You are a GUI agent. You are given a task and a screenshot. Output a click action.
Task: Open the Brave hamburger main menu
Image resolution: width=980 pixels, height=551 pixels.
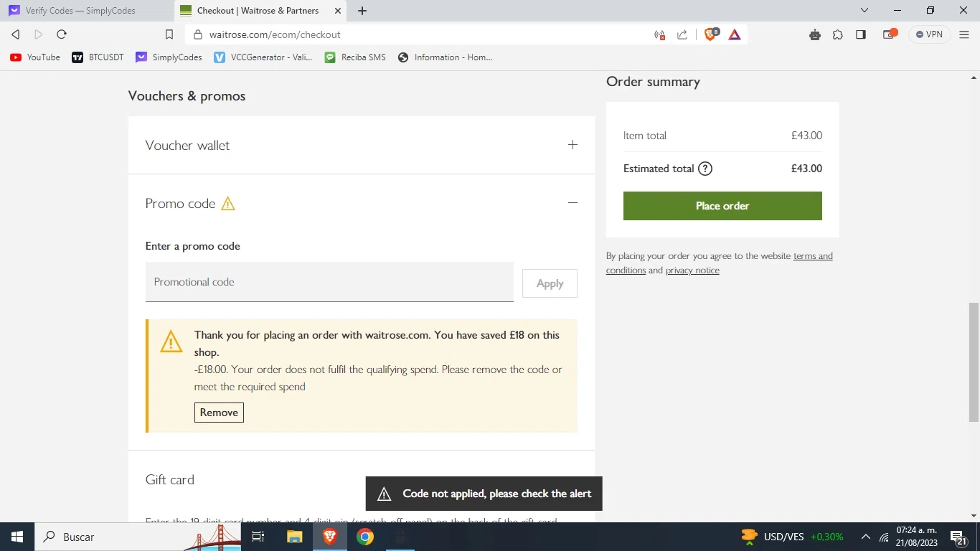[x=964, y=34]
